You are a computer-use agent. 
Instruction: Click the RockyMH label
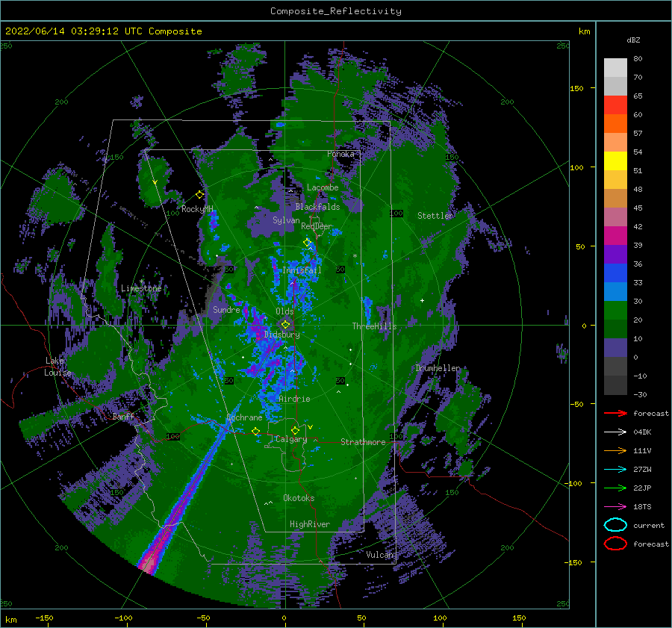click(197, 209)
